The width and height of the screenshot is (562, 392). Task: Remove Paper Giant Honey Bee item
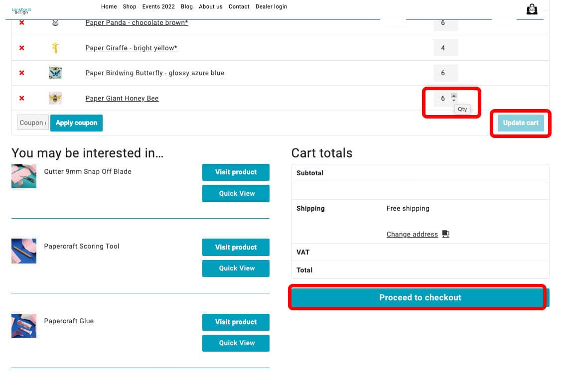[x=21, y=98]
